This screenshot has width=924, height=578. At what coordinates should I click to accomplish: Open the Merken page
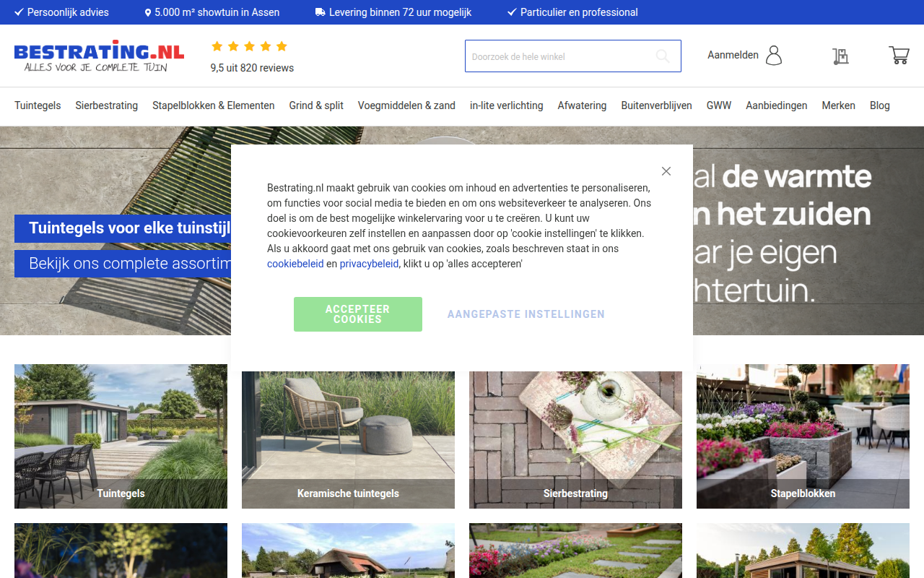[x=839, y=105]
